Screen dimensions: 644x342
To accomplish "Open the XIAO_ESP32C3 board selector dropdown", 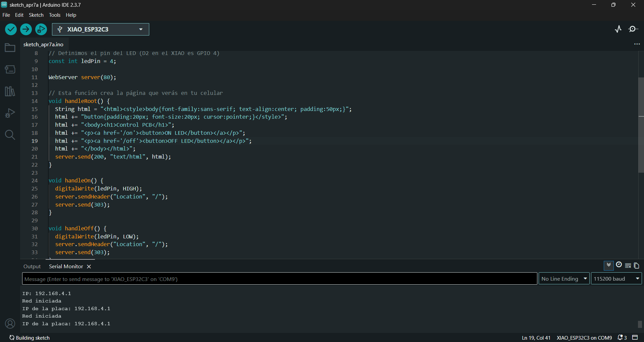I will [x=101, y=30].
